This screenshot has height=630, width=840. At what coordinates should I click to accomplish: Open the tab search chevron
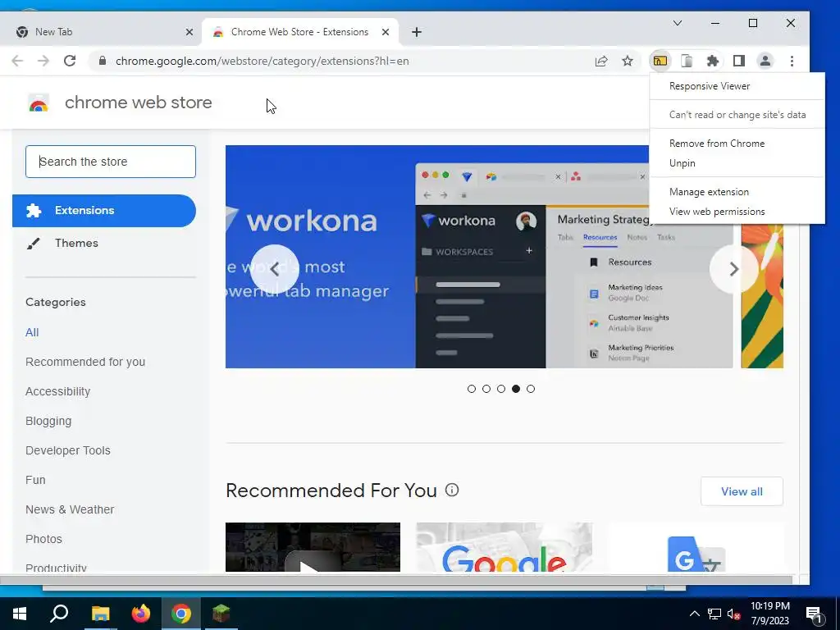[x=677, y=23]
